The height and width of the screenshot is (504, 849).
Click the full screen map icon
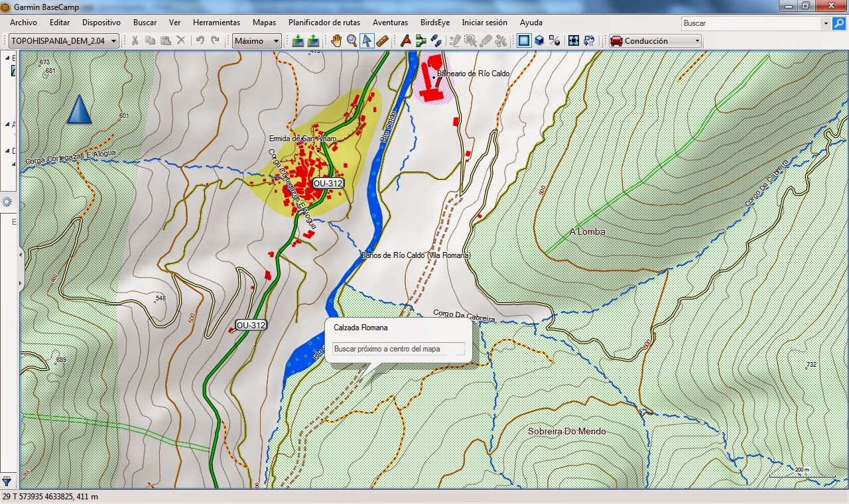(574, 41)
